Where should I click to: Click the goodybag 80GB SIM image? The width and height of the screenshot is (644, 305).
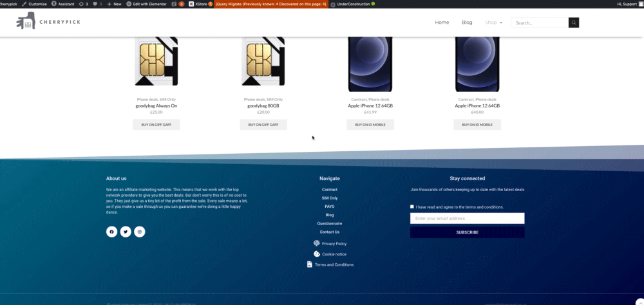click(263, 62)
